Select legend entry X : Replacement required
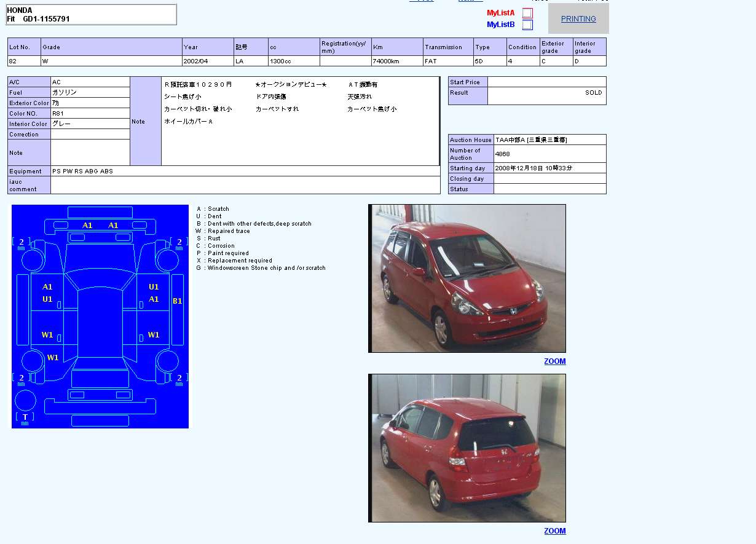Viewport: 756px width, 544px height. [234, 261]
